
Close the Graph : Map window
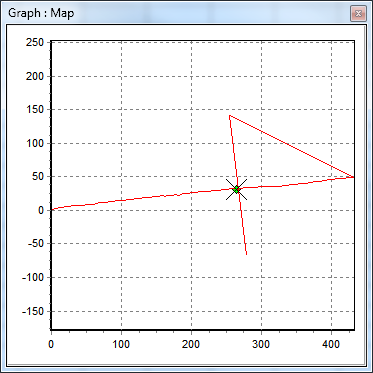tap(358, 14)
